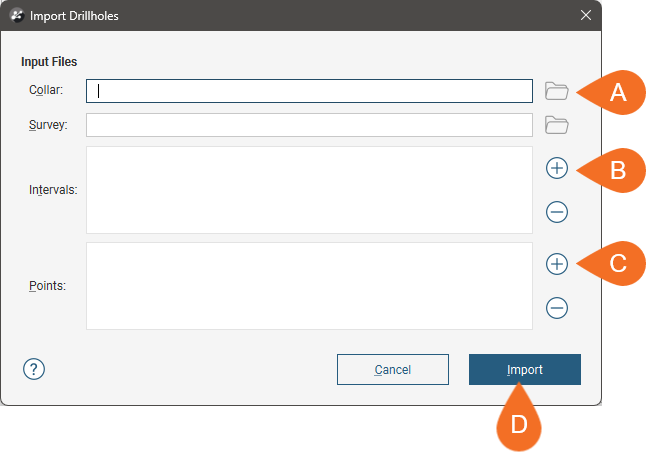Remove interval file using the minus button
This screenshot has height=452, width=647.
[557, 211]
